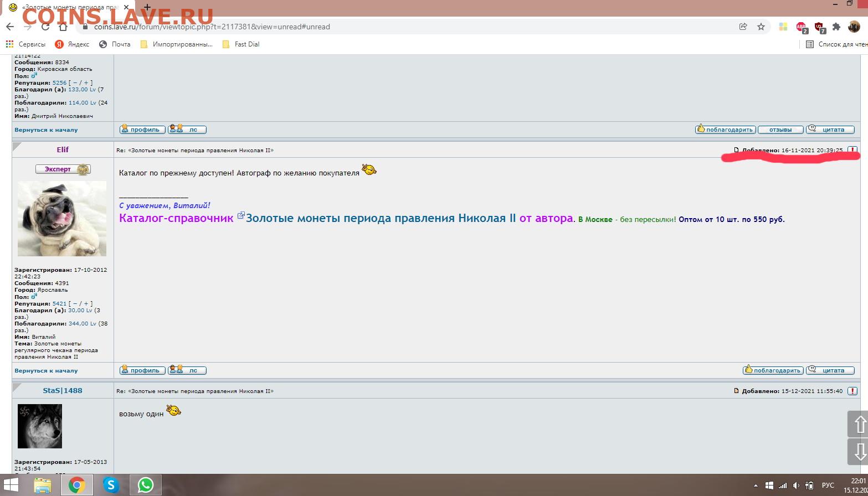Open the Яндекс bookmark
Image resolution: width=868 pixels, height=496 pixels.
tap(72, 44)
